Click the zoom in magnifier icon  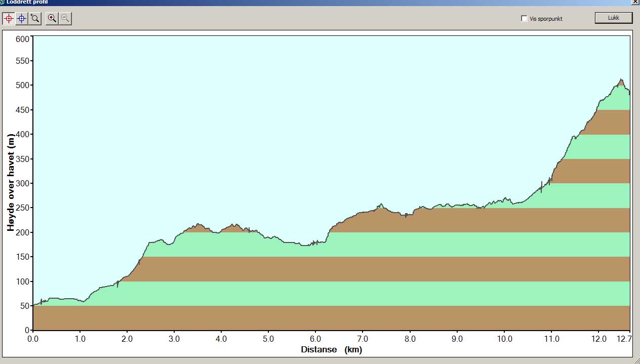tap(52, 19)
